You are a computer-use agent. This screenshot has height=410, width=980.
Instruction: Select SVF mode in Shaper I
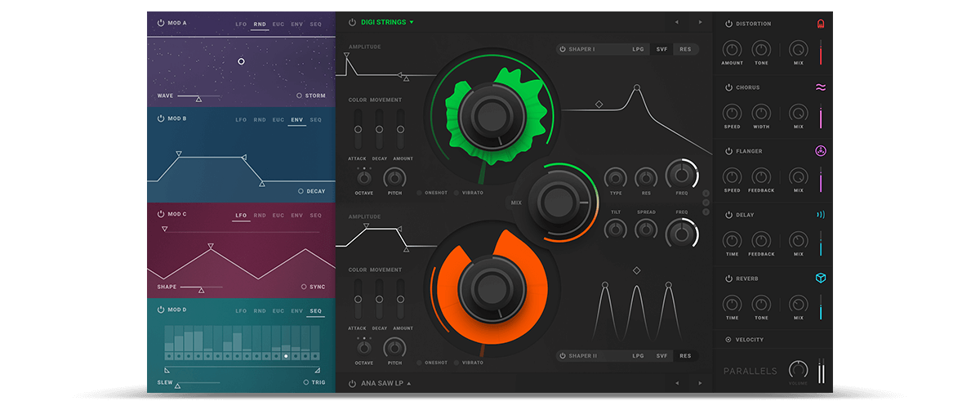point(661,49)
